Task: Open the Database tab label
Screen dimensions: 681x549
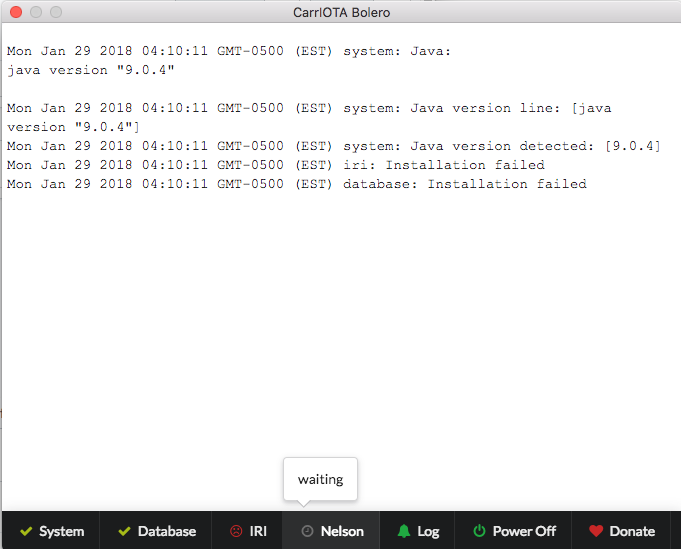Action: point(167,531)
